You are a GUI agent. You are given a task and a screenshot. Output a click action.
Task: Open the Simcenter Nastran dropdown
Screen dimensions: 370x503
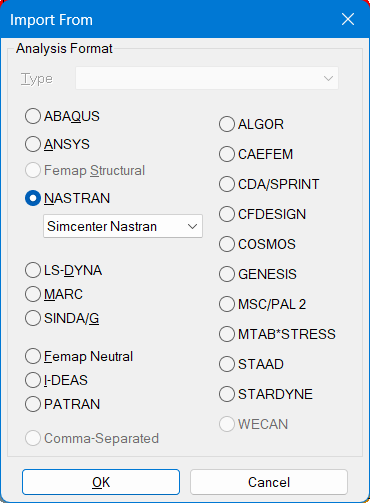click(123, 226)
